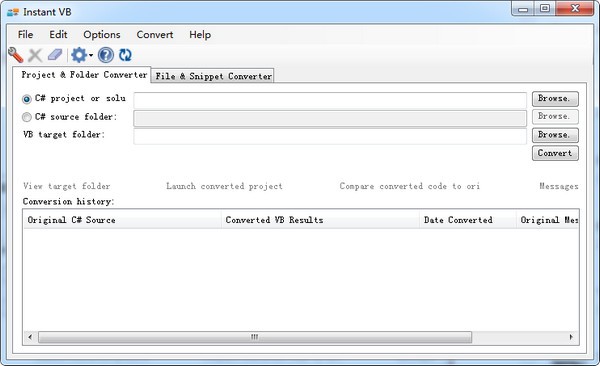
Task: Click the VB target folder input field
Action: tap(330, 136)
